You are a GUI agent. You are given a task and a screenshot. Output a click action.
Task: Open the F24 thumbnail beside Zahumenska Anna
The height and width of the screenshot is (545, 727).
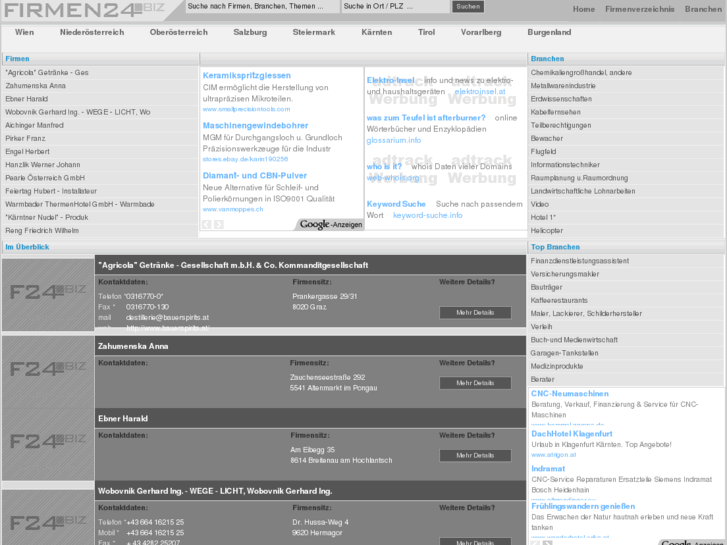[48, 372]
